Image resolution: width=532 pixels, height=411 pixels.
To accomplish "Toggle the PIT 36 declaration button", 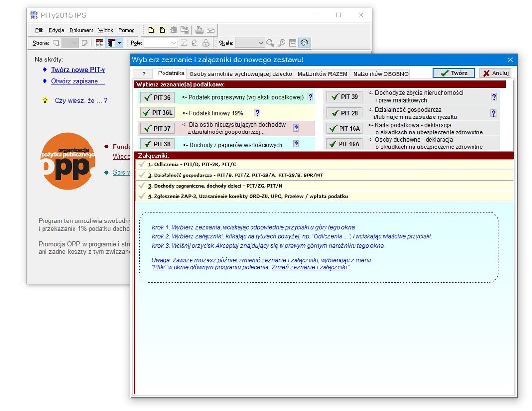I will click(x=157, y=98).
